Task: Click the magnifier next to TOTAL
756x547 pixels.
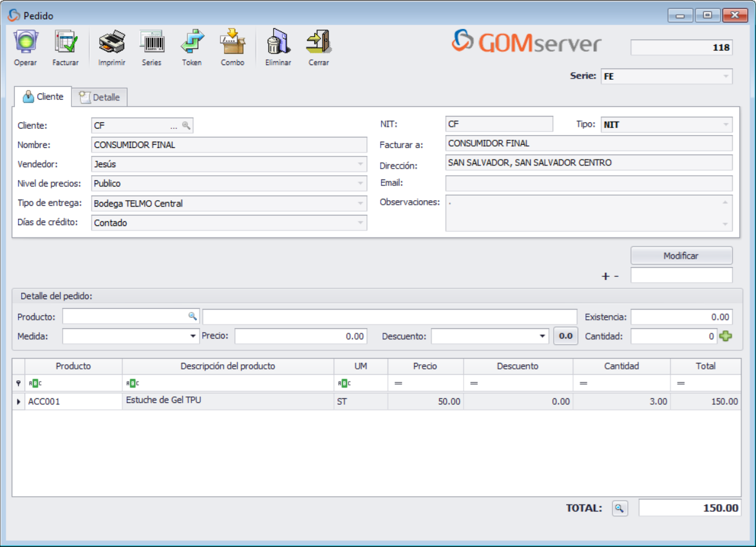Action: [619, 508]
